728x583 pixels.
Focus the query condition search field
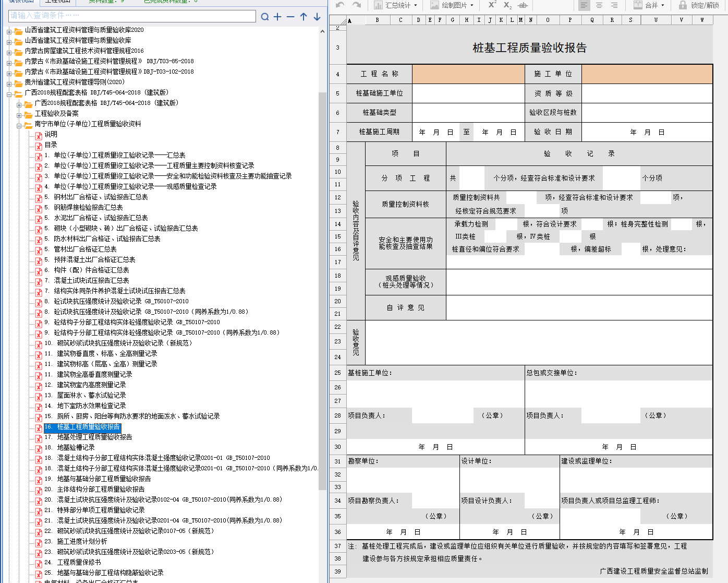click(x=132, y=16)
